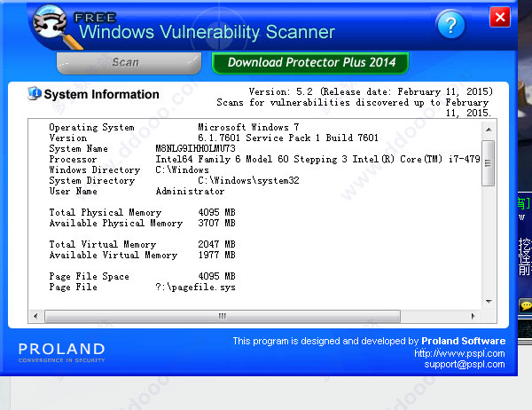Select Windows Directory value "C:\Windows"
This screenshot has width=532, height=410.
[182, 170]
